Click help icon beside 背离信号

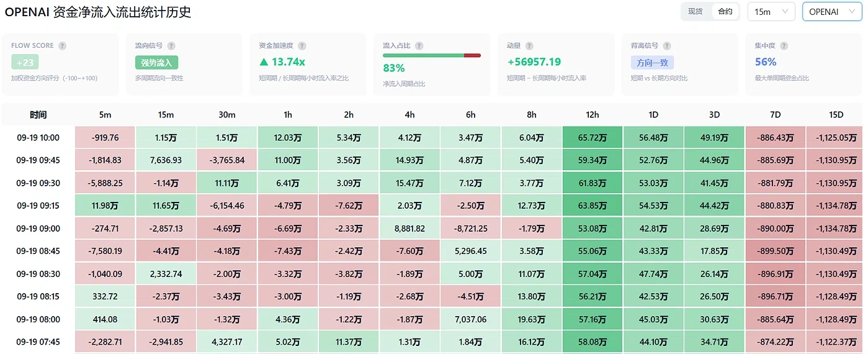tap(668, 46)
